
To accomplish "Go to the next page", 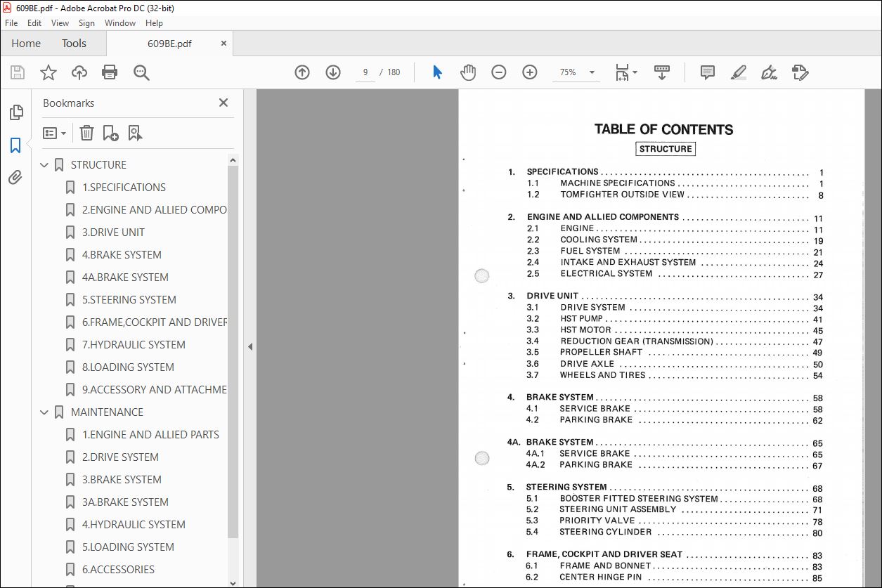I will tap(333, 72).
